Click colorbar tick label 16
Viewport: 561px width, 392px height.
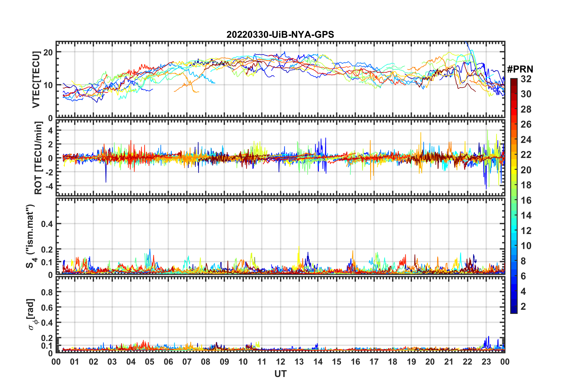526,200
